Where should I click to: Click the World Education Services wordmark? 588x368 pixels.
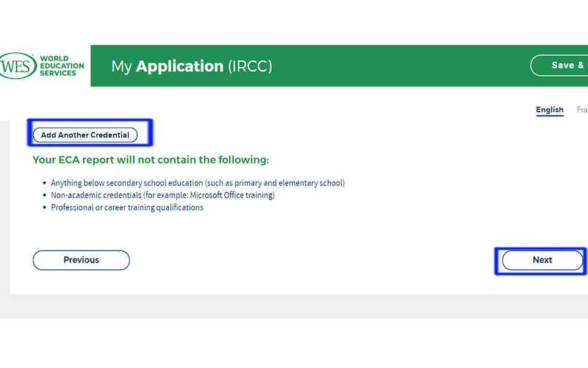62,66
